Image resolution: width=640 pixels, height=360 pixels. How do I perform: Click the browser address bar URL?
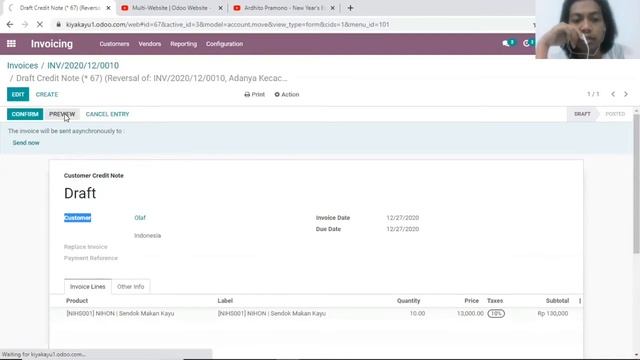point(228,24)
